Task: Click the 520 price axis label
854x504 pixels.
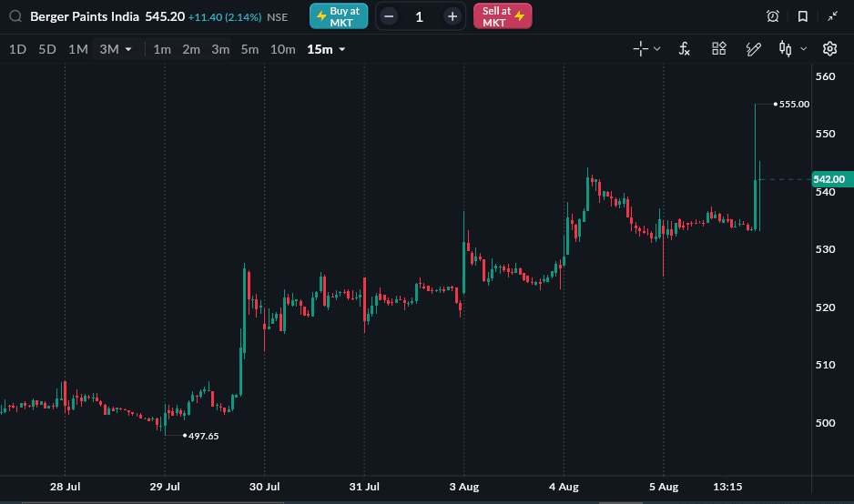Action: click(x=825, y=307)
